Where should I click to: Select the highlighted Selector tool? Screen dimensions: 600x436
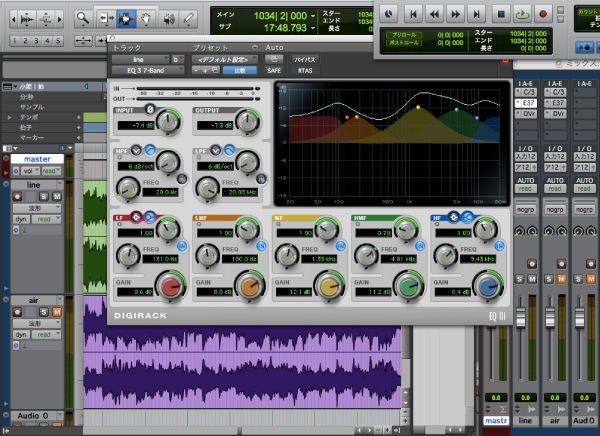(x=126, y=18)
